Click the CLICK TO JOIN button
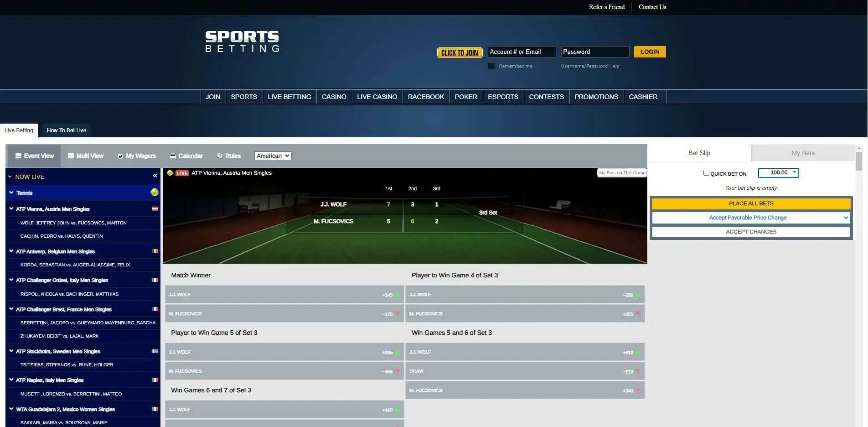Screen dimensions: 868x427 pos(460,52)
